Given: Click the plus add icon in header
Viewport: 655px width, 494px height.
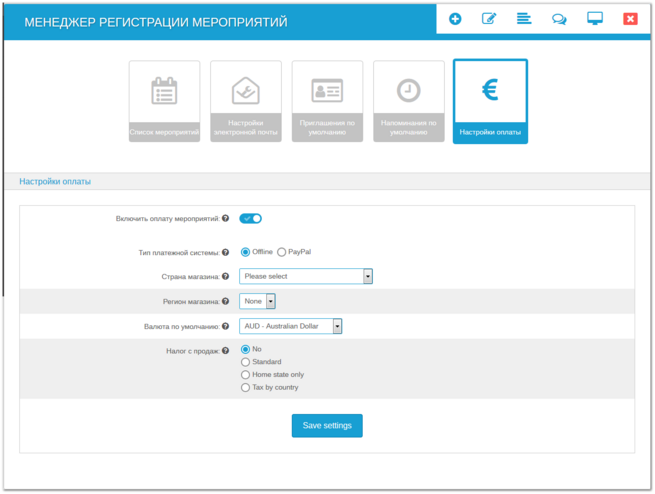Looking at the screenshot, I should (455, 19).
